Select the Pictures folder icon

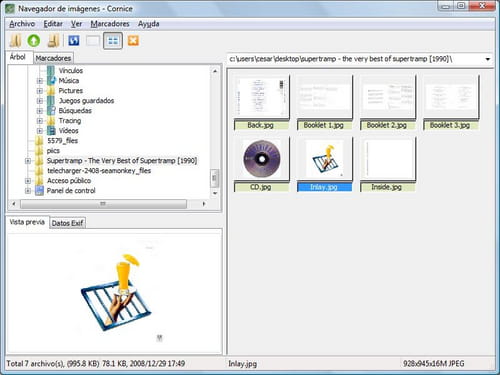[51, 90]
